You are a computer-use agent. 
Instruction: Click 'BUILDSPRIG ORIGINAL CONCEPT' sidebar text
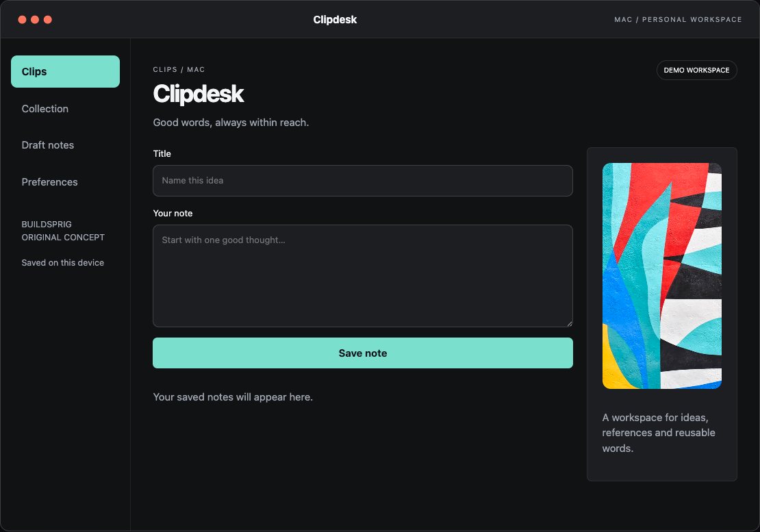(x=63, y=231)
